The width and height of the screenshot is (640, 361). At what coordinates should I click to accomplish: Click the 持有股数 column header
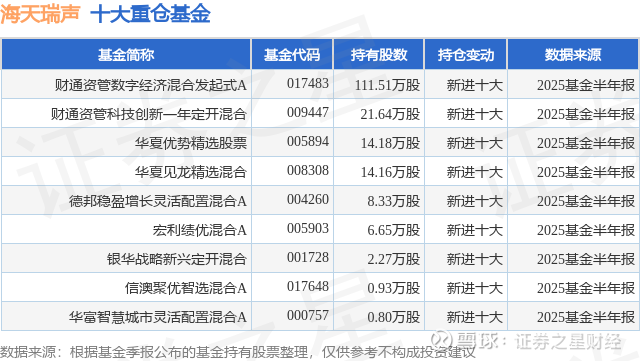(x=379, y=55)
